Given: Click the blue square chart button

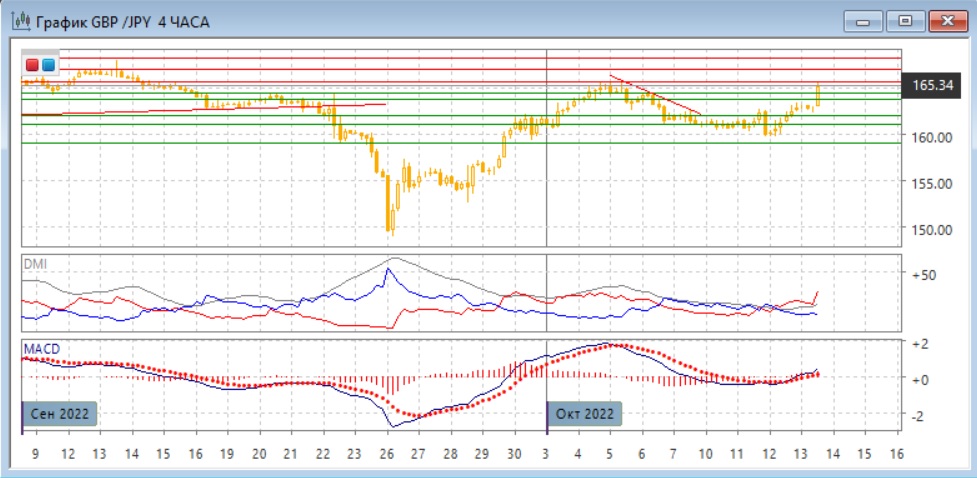Looking at the screenshot, I should [x=48, y=65].
